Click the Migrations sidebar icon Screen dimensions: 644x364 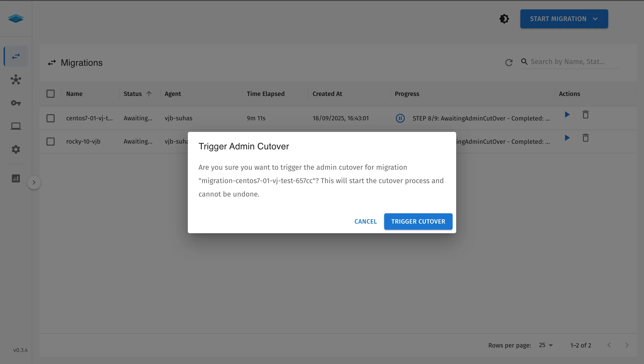click(16, 56)
